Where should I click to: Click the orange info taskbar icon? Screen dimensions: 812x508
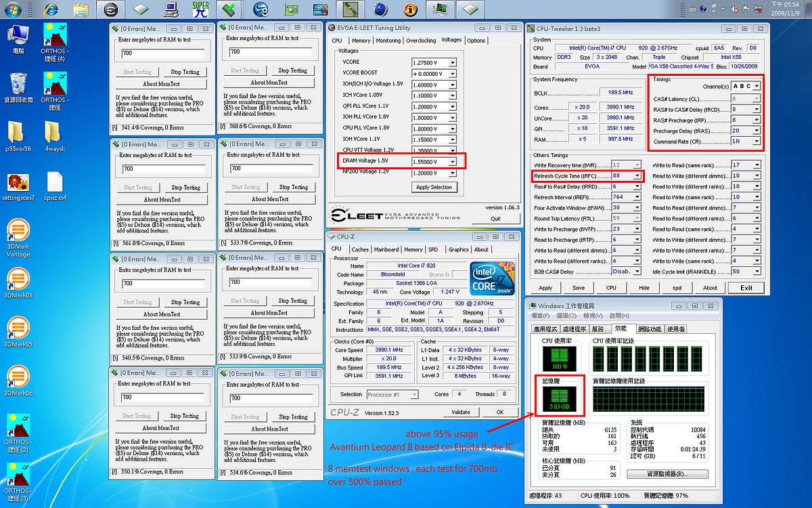point(409,9)
